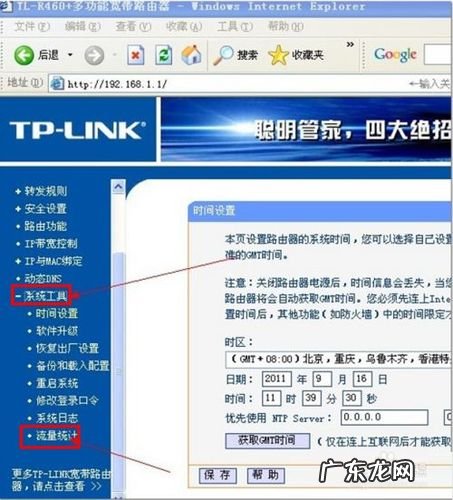Click the Google toolbar logo
Screen dimensions: 453x500
click(x=395, y=54)
